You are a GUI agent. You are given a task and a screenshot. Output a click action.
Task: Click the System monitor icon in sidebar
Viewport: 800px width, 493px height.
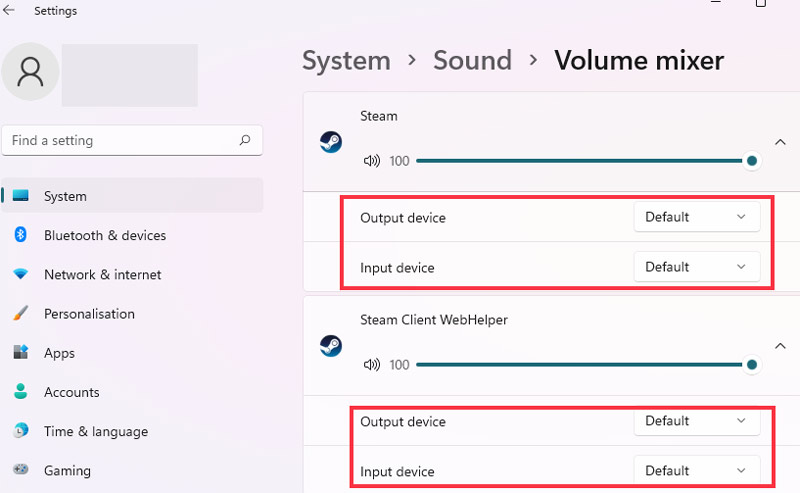tap(20, 195)
